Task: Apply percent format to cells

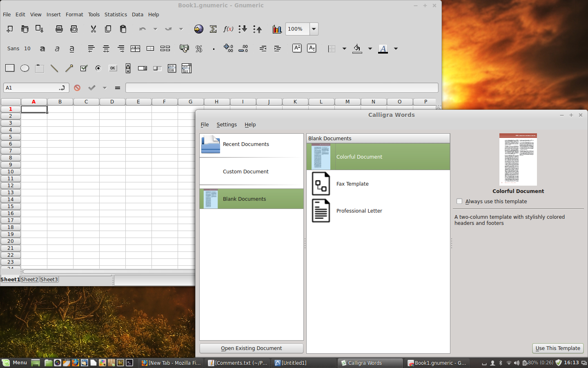Action: (199, 49)
